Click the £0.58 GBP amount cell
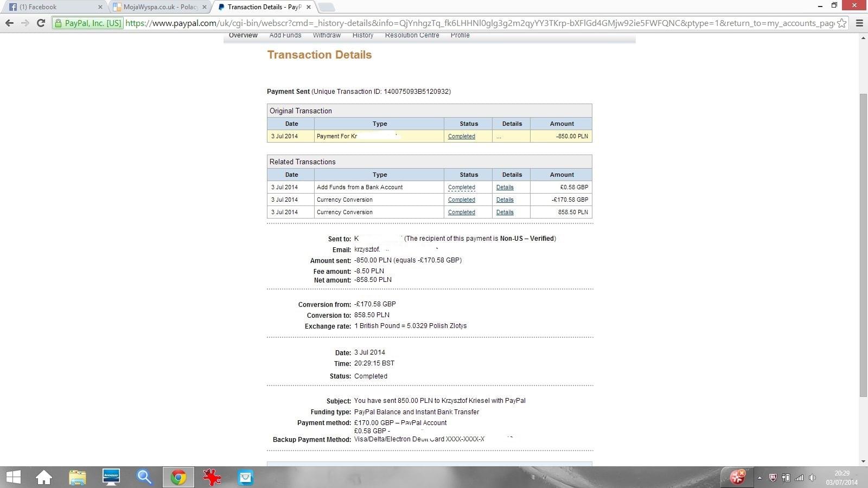This screenshot has width=868, height=488. 561,187
